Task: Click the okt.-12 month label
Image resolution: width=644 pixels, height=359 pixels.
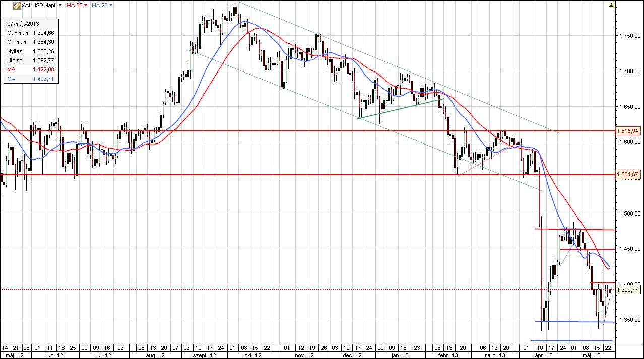Action: pos(253,355)
